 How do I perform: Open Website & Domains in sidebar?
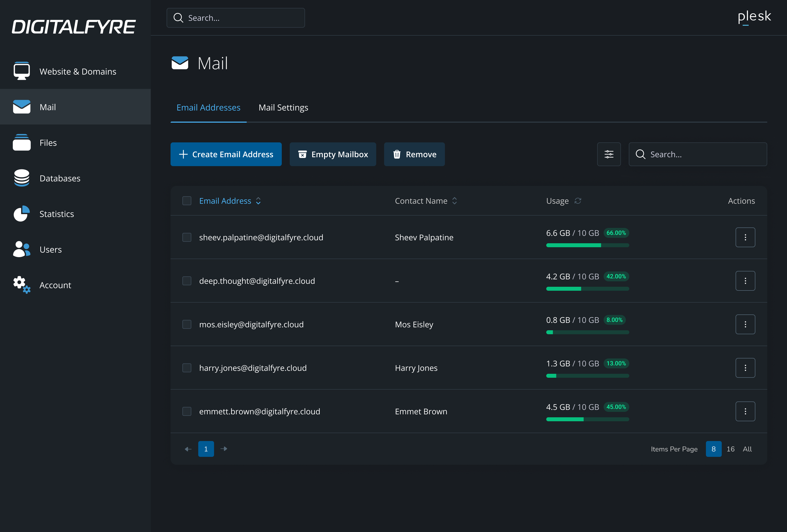[x=75, y=71]
